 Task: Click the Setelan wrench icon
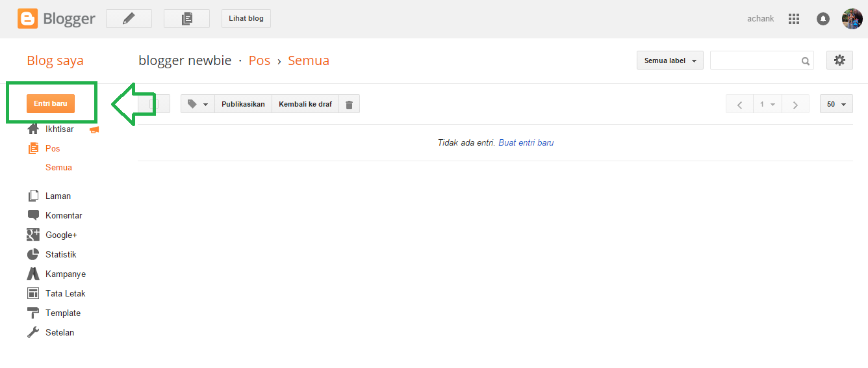click(x=33, y=332)
